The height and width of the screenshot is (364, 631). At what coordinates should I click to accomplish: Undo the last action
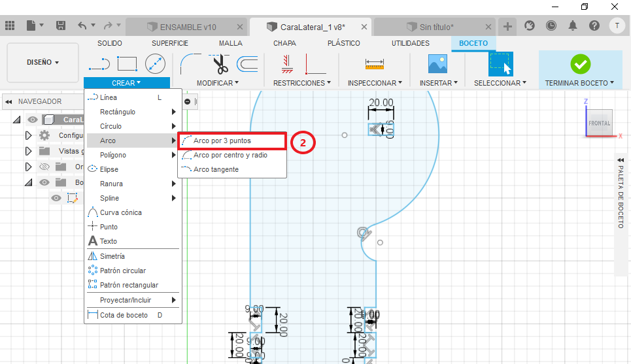[x=82, y=25]
